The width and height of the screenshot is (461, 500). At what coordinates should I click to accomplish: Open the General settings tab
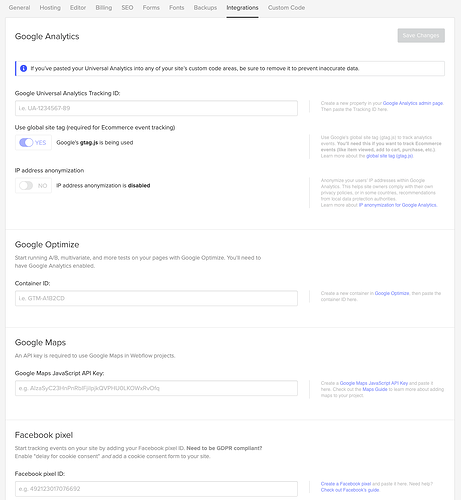(19, 8)
